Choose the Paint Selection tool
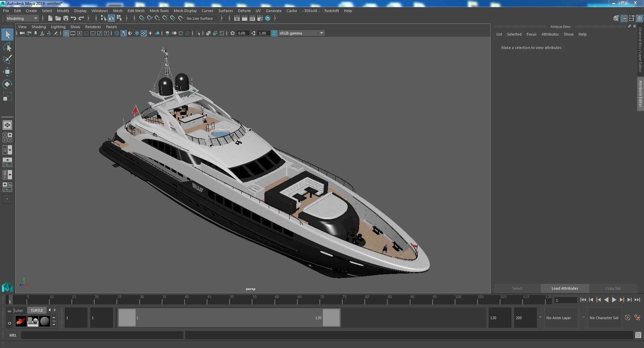The height and width of the screenshot is (348, 644). coord(7,60)
